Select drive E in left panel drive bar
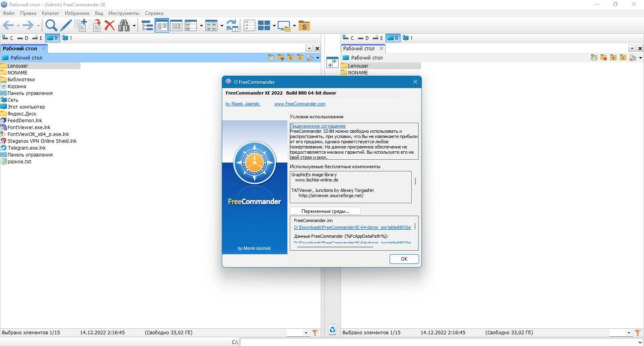The height and width of the screenshot is (346, 644). click(x=37, y=38)
